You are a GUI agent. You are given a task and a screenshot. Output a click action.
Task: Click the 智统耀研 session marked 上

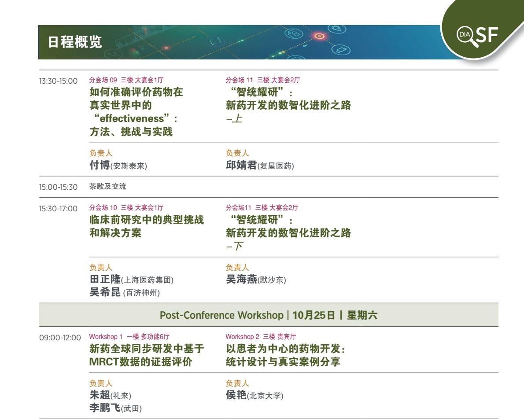[288, 106]
